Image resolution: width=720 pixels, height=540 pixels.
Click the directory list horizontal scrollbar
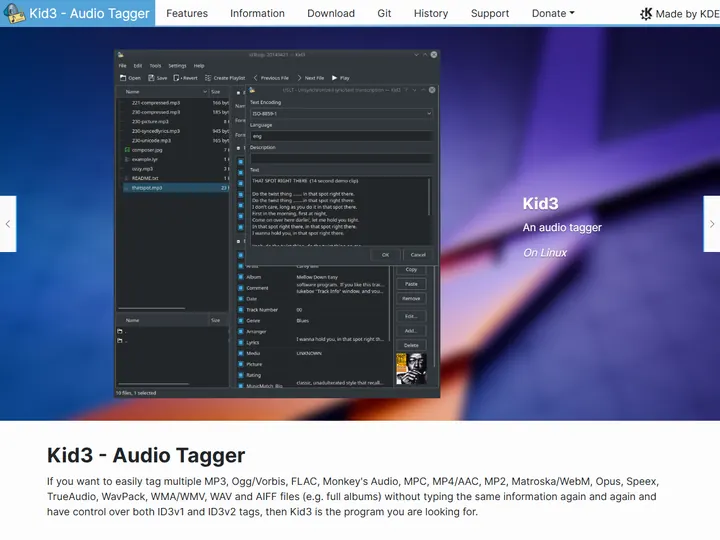click(x=153, y=383)
